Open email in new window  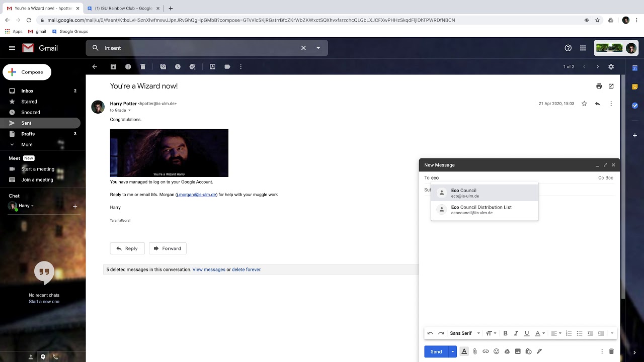pyautogui.click(x=611, y=86)
